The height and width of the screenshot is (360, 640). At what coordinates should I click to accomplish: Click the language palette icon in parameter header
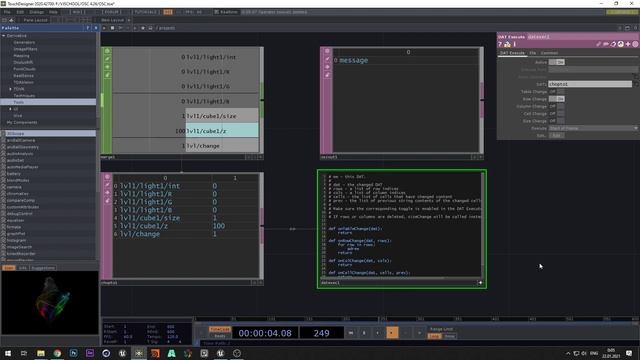tap(621, 44)
